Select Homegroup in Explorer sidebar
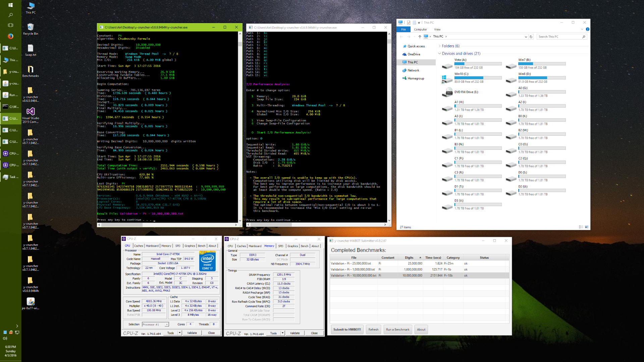The height and width of the screenshot is (362, 644). click(x=416, y=78)
